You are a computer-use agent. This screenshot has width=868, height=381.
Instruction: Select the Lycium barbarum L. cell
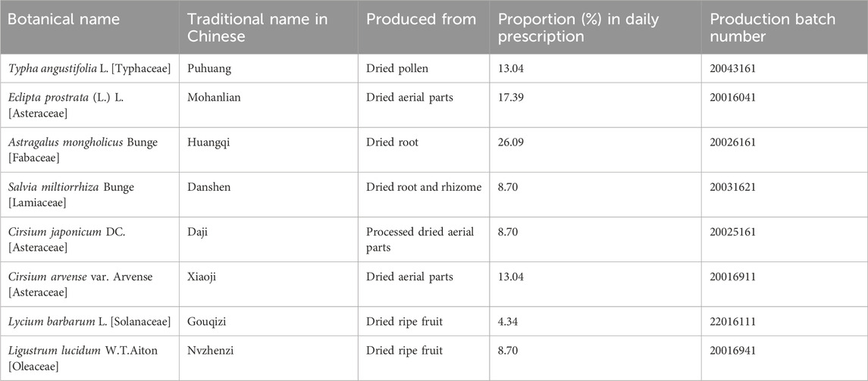tap(89, 322)
